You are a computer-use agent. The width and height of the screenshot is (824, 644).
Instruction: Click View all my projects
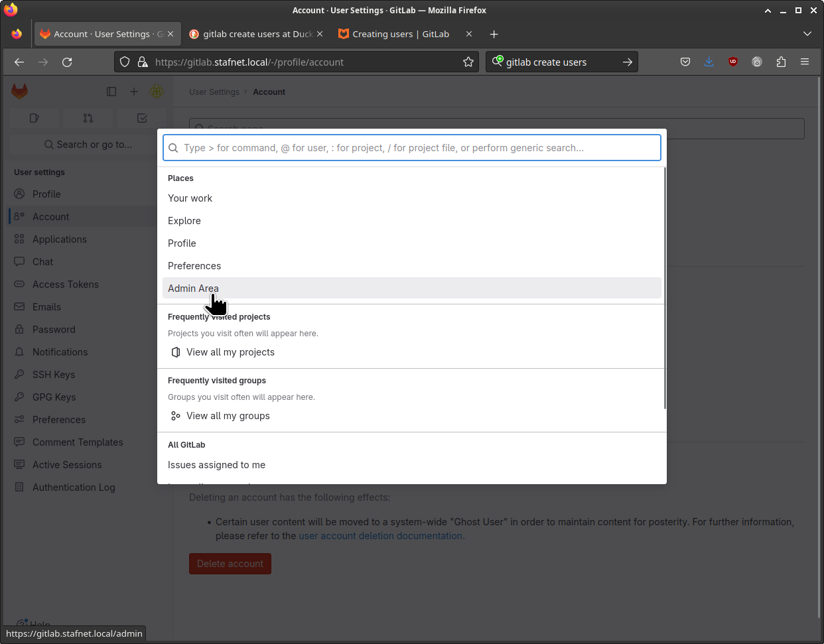click(230, 352)
